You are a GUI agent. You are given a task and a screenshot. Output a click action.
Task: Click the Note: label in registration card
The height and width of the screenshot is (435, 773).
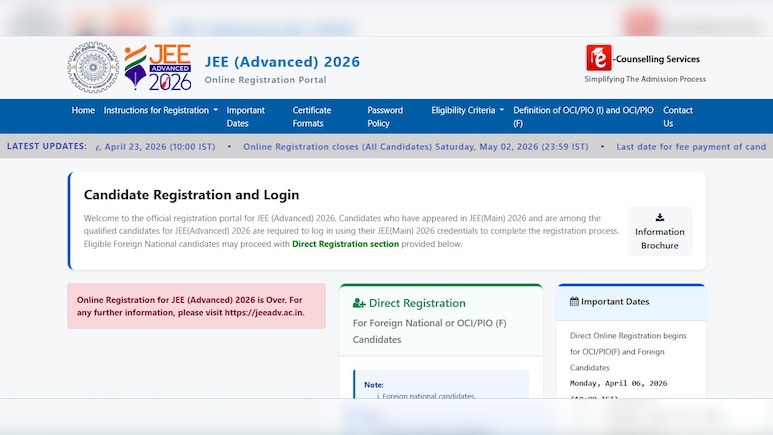click(x=374, y=384)
